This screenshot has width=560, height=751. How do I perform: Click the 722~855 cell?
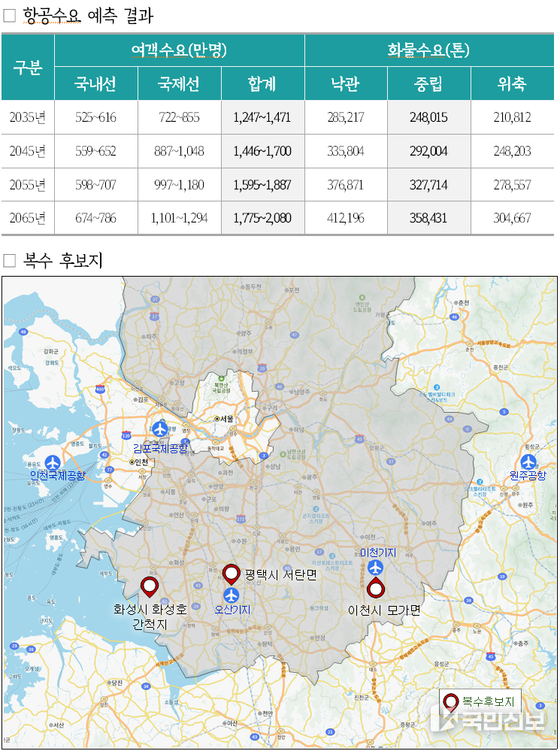click(180, 117)
